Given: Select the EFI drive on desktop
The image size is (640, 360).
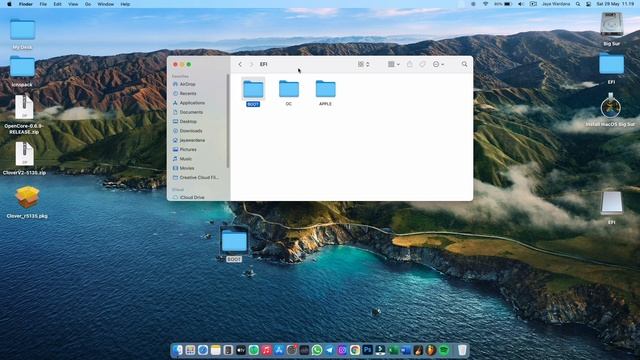Looking at the screenshot, I should click(x=611, y=207).
